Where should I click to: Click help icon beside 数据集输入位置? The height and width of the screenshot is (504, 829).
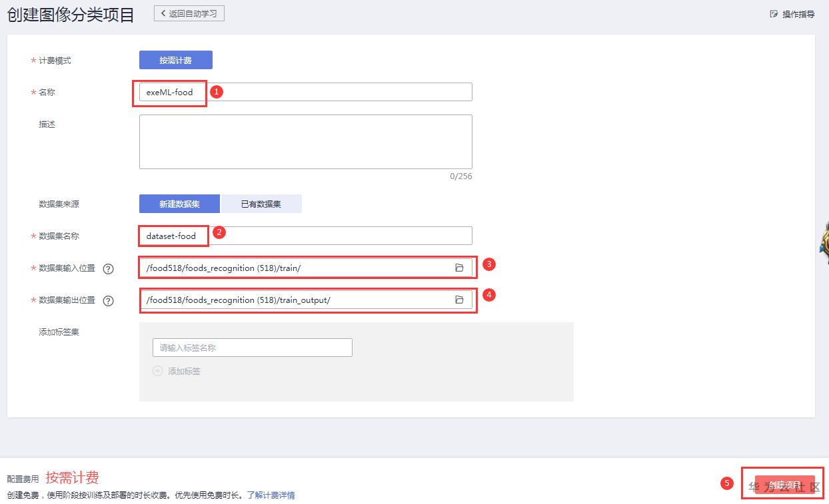coord(108,268)
